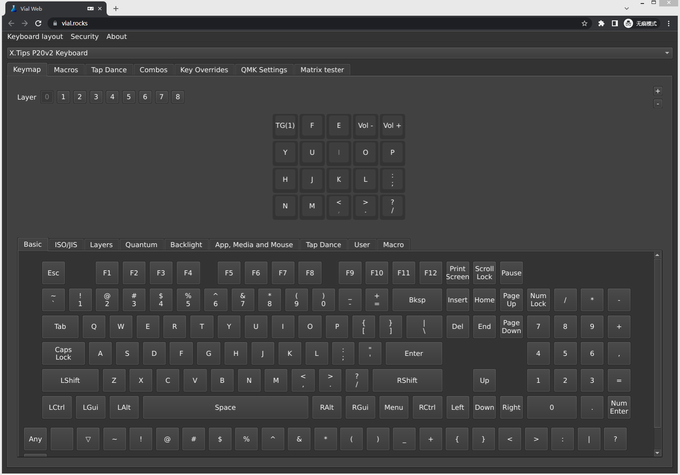Switch to Layer 5
This screenshot has height=475, width=680.
[129, 97]
